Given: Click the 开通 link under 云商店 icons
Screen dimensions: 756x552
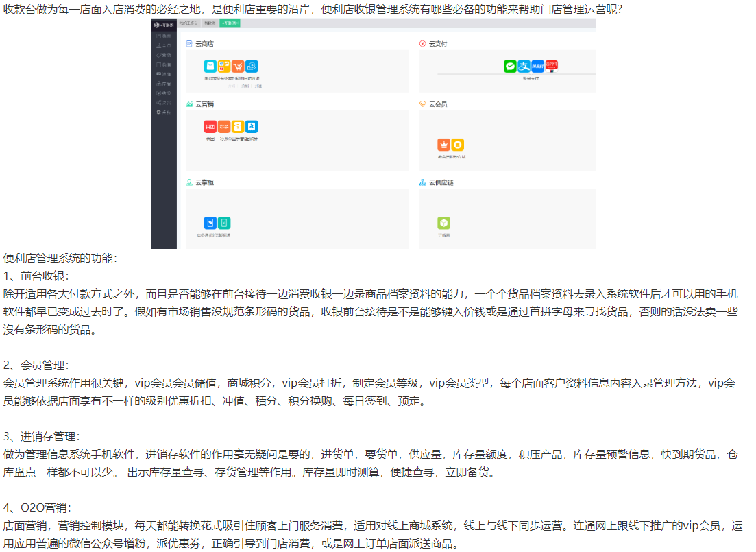Looking at the screenshot, I should (x=258, y=86).
